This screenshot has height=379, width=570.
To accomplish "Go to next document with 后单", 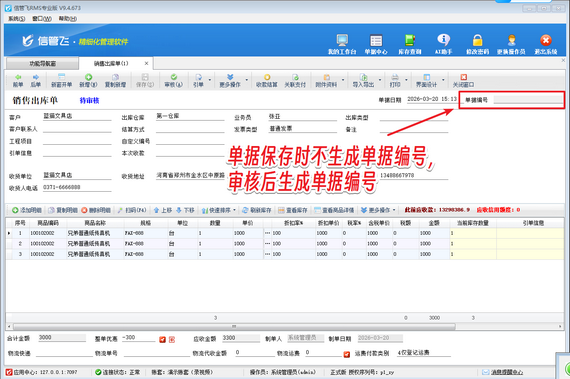I will (36, 81).
